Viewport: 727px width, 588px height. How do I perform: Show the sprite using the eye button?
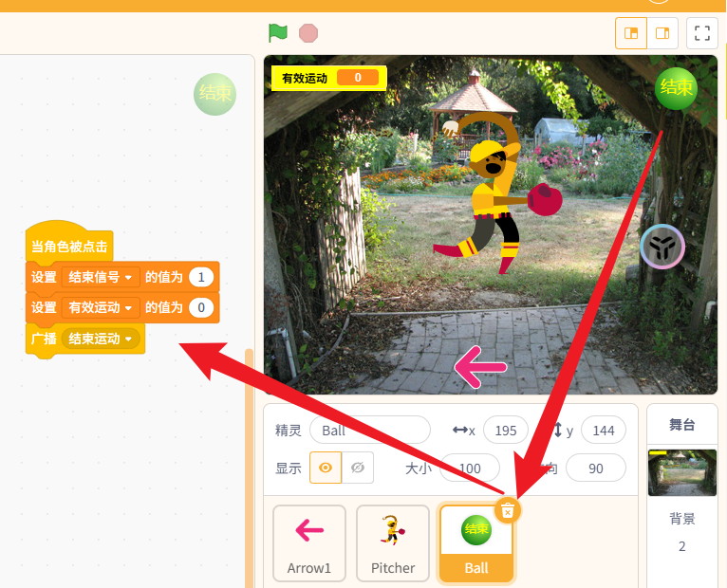click(x=326, y=468)
